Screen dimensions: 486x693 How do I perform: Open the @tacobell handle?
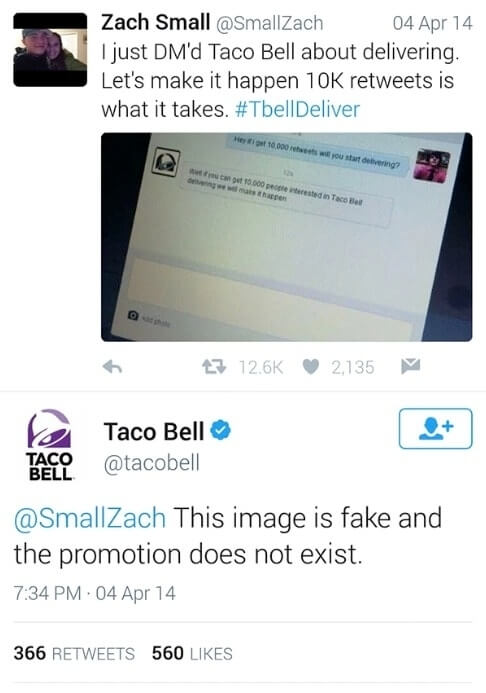point(152,463)
